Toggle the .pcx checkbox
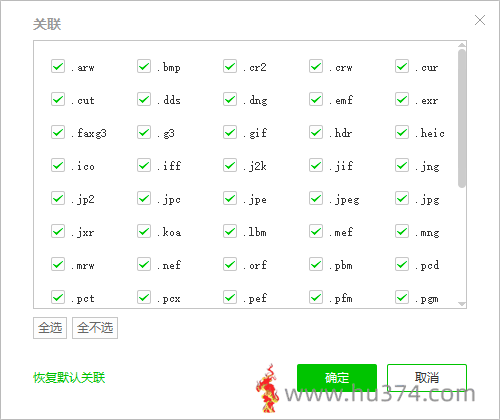This screenshot has height=420, width=500. click(144, 297)
